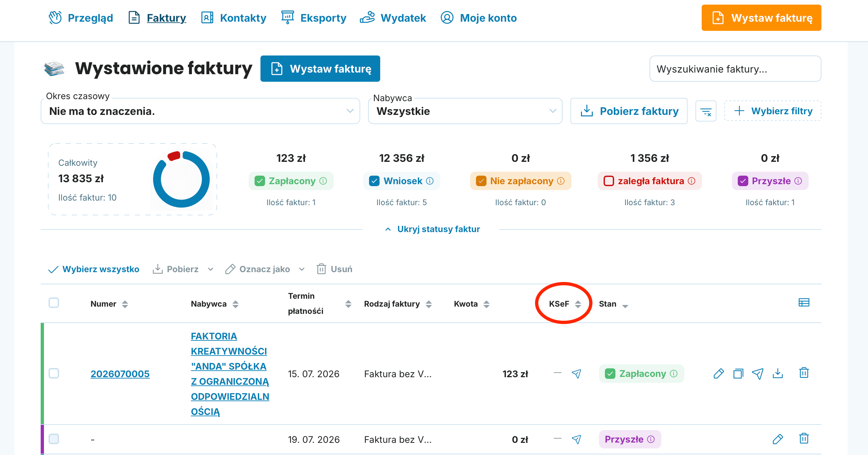Open the table column settings icon
868x455 pixels.
[x=804, y=303]
